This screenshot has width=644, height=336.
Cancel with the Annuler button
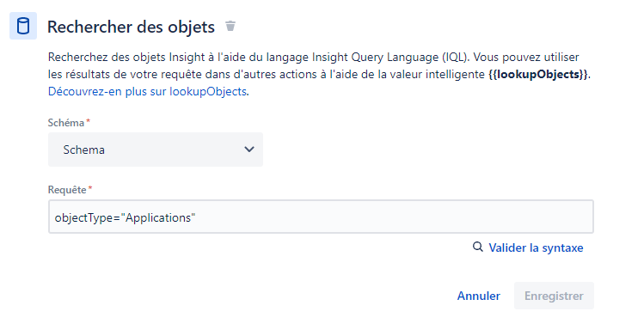coord(478,296)
